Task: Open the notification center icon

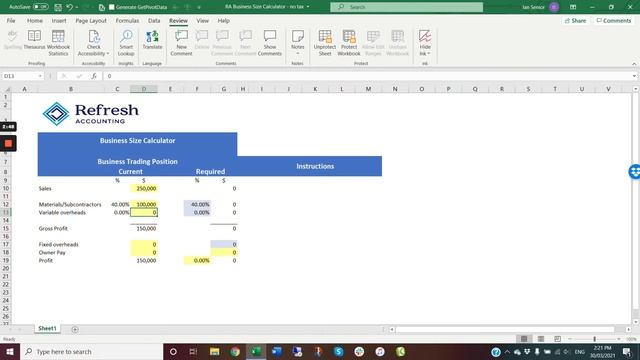Action: point(627,351)
